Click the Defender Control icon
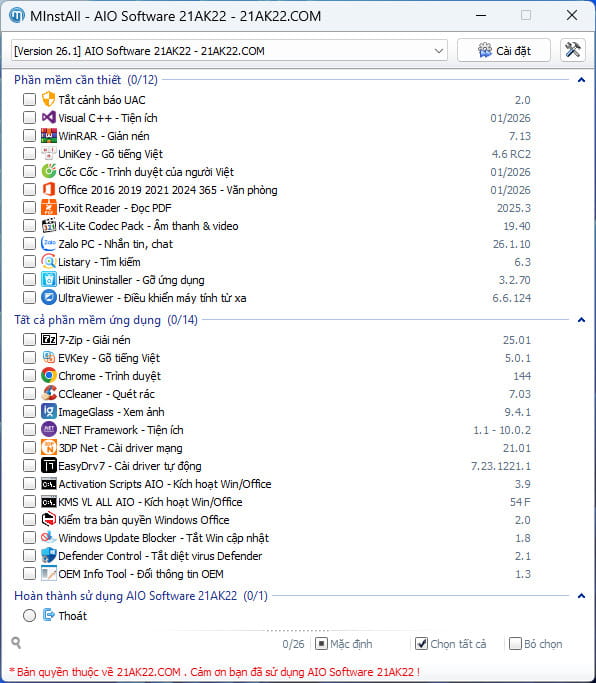Screen dimensions: 596x683 (48, 555)
